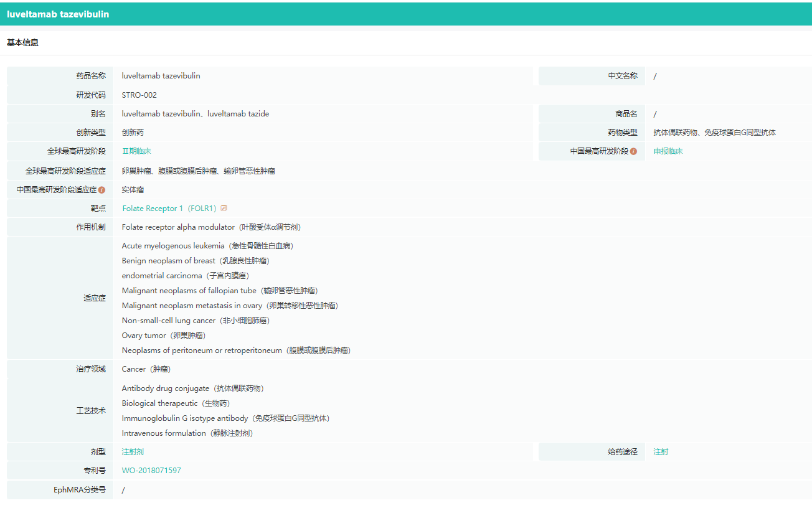The height and width of the screenshot is (508, 812).
Task: Click the info icon beside 中国最高研发阶段 label
Action: (x=634, y=151)
